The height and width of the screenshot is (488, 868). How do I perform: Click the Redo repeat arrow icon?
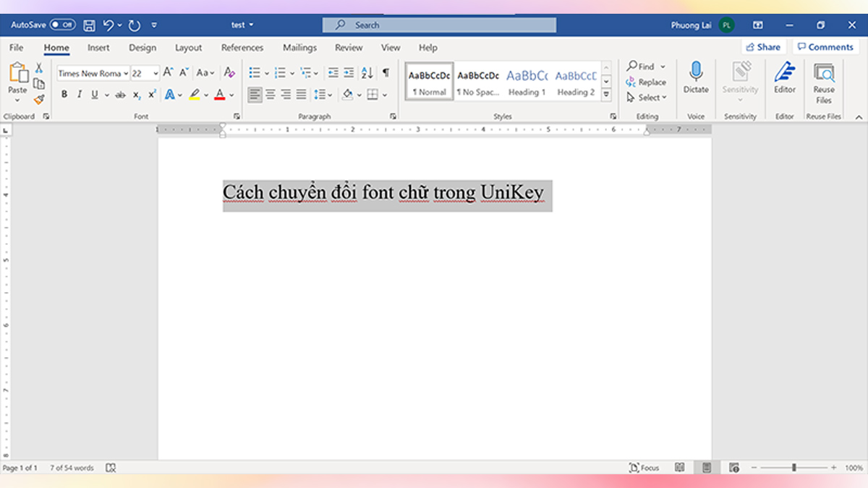coord(134,25)
